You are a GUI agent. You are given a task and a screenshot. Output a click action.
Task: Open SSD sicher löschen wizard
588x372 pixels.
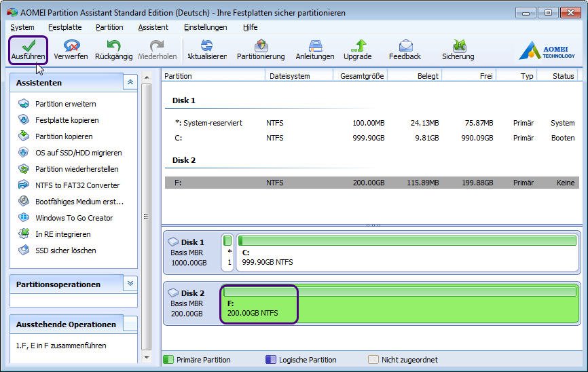(66, 250)
